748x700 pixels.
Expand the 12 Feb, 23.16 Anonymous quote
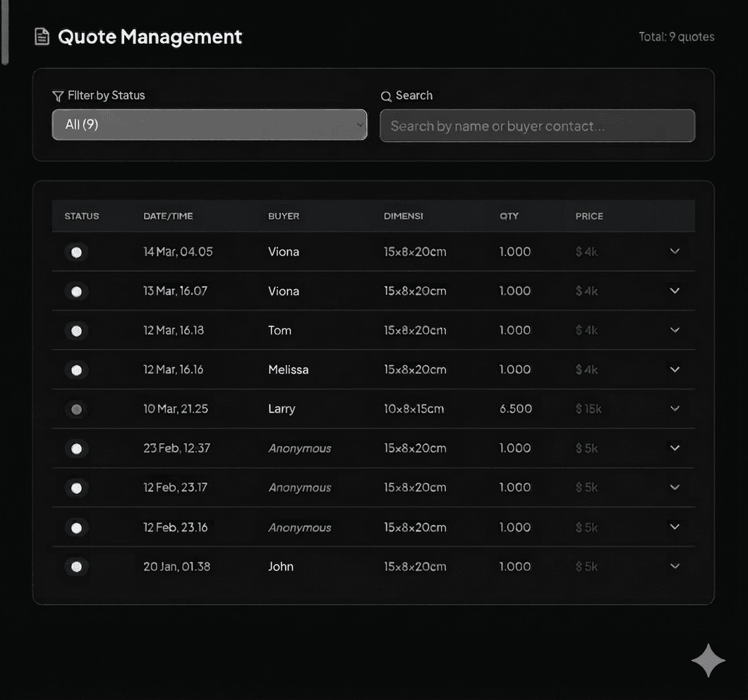675,527
